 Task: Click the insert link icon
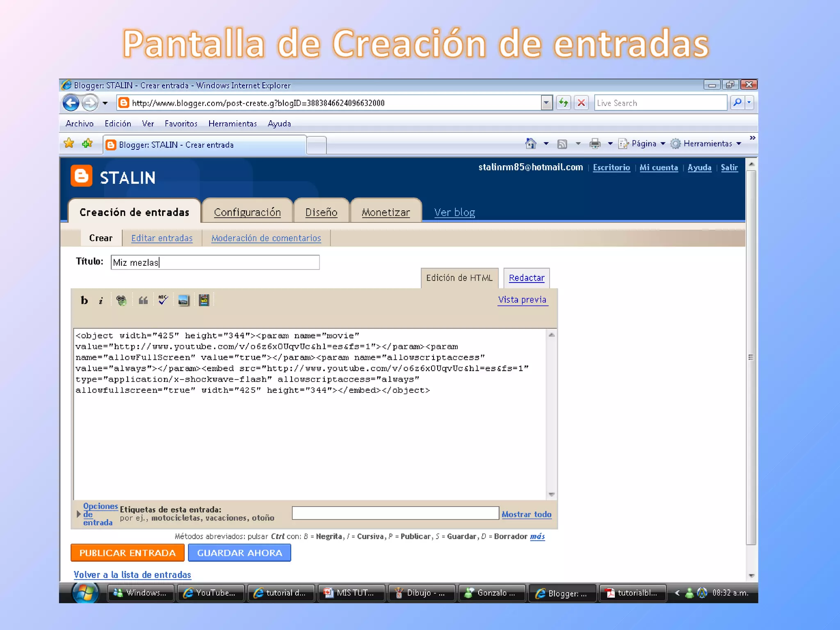point(121,301)
